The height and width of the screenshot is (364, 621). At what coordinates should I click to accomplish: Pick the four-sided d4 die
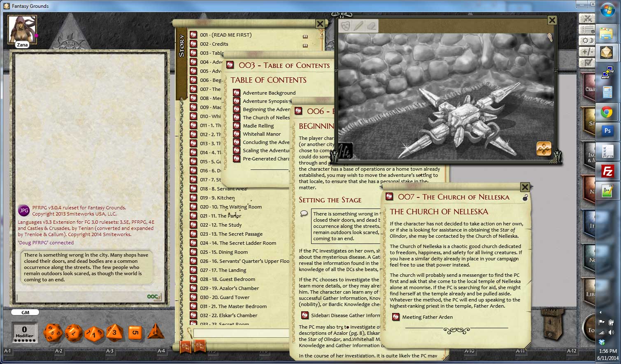[156, 332]
